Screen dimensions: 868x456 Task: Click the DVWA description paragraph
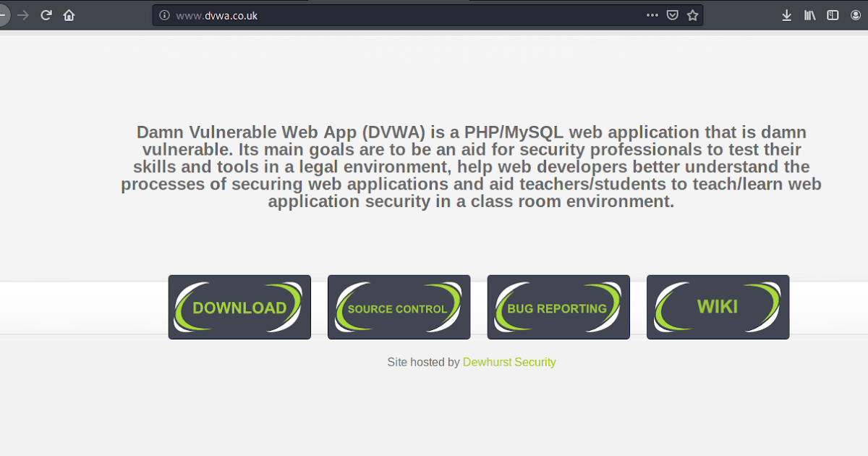(x=471, y=166)
